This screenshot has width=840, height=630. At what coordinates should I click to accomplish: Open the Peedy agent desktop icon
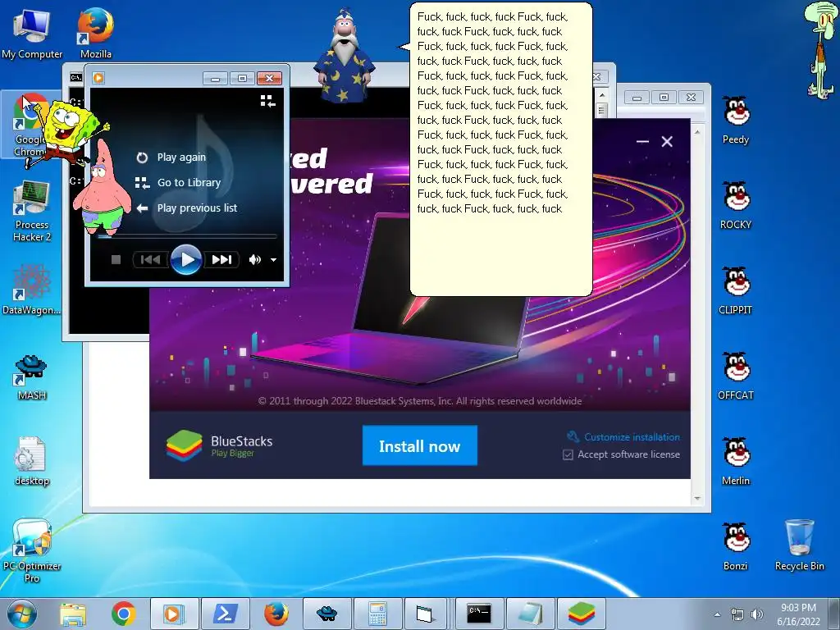[x=736, y=120]
